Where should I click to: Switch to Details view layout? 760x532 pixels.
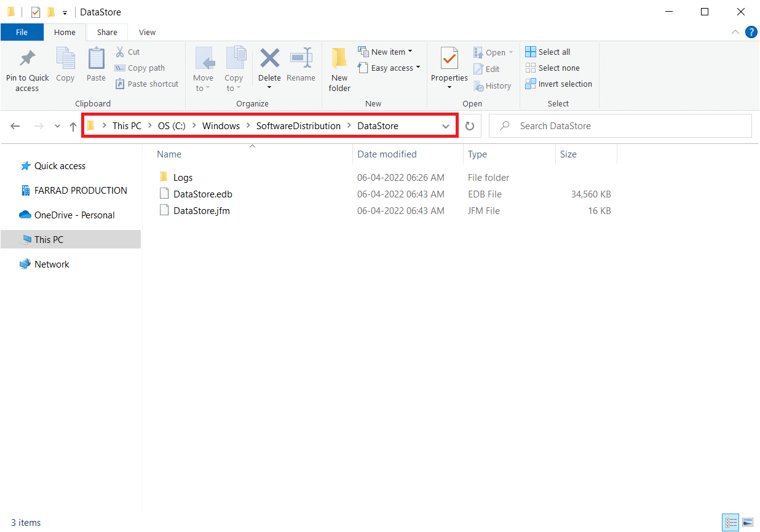click(x=732, y=523)
